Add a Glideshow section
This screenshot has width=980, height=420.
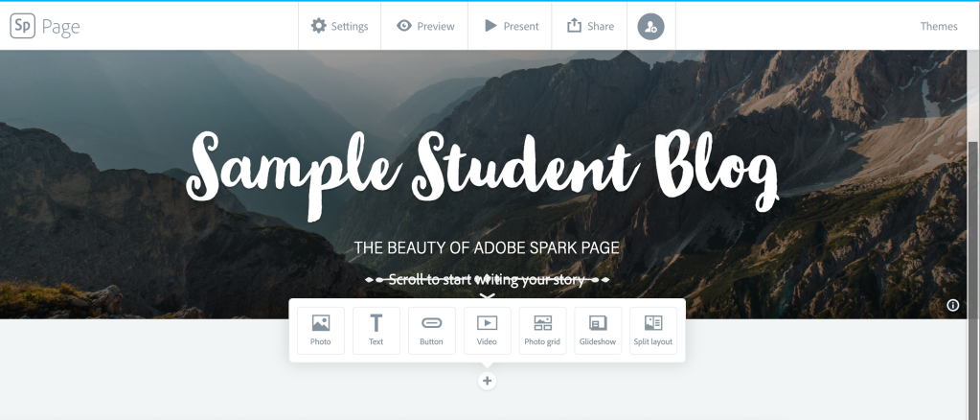(598, 331)
